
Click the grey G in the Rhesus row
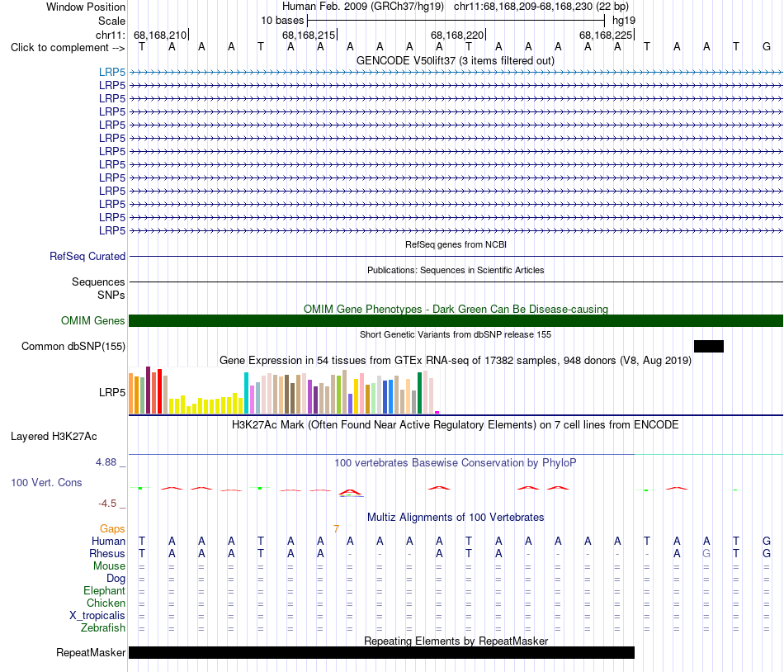(x=706, y=553)
